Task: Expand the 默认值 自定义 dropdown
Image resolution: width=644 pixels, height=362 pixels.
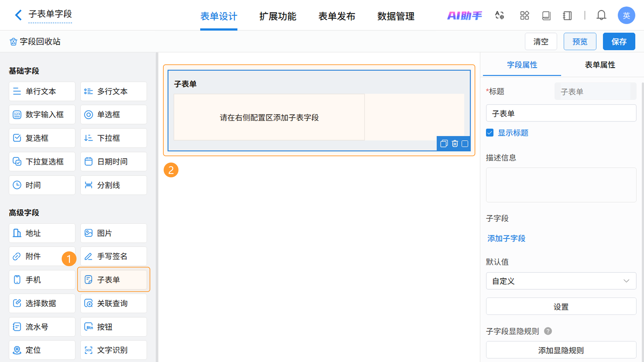Action: (561, 281)
